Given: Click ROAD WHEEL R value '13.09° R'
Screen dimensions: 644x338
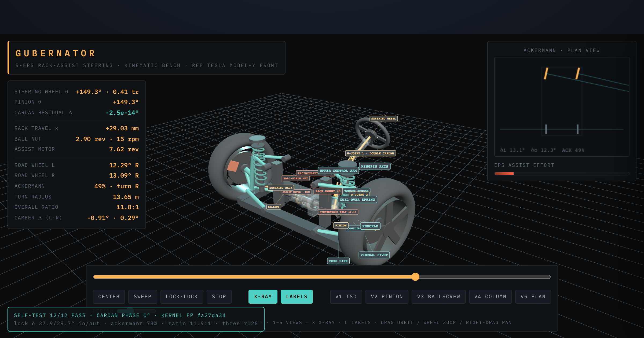Looking at the screenshot, I should (124, 175).
